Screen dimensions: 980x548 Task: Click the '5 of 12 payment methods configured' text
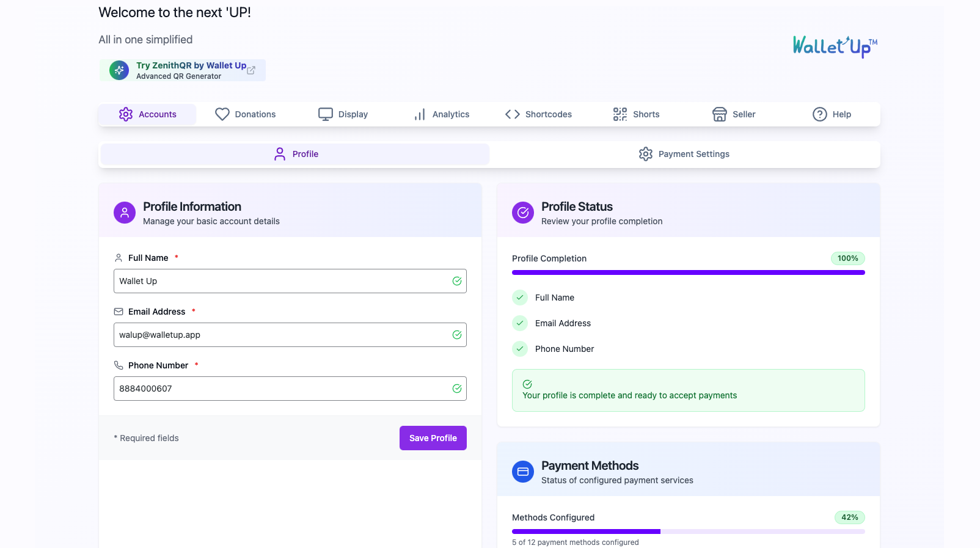tap(576, 543)
